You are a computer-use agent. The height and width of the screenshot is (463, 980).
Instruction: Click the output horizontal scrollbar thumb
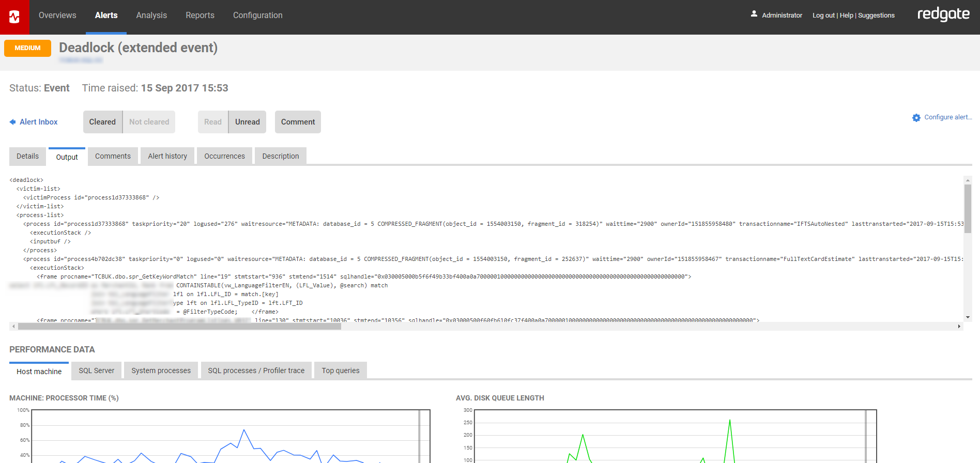(179, 327)
